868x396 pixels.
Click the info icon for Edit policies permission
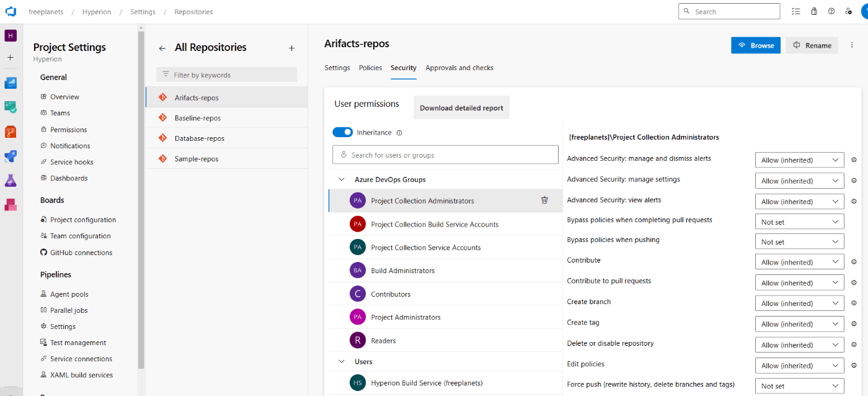point(854,365)
